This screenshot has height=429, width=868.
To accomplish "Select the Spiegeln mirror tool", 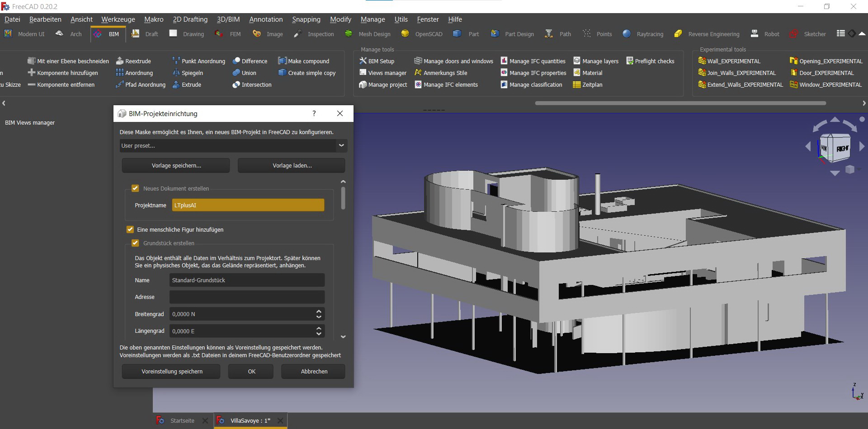I will pos(188,73).
